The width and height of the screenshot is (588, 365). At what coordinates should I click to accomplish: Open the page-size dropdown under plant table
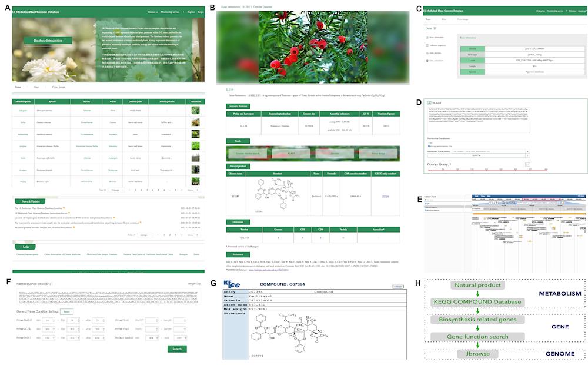coord(115,190)
